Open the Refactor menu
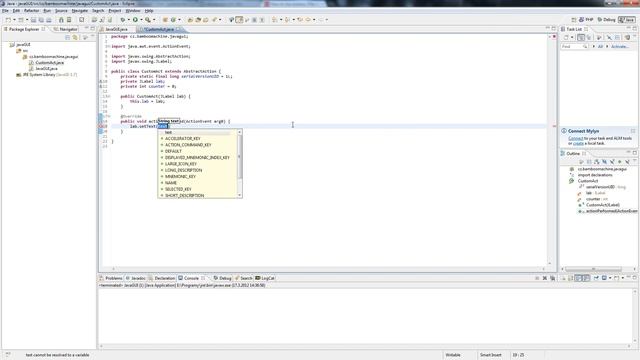 [x=31, y=11]
